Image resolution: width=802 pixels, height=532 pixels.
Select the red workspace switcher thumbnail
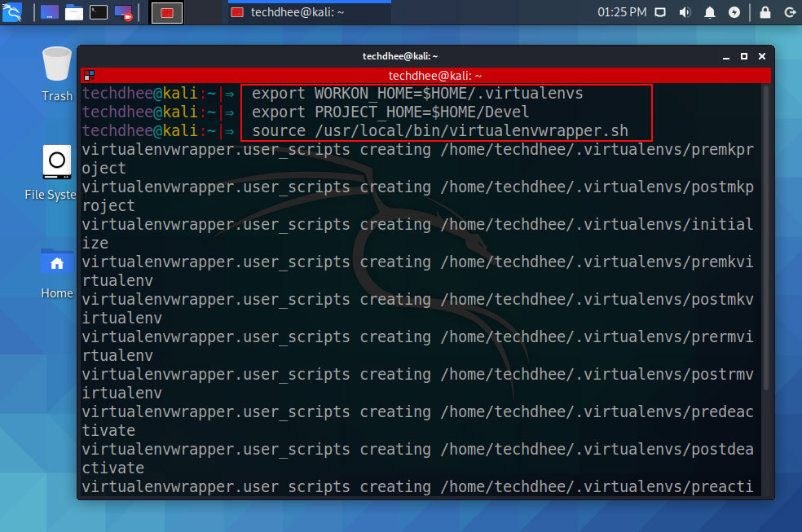[x=167, y=13]
